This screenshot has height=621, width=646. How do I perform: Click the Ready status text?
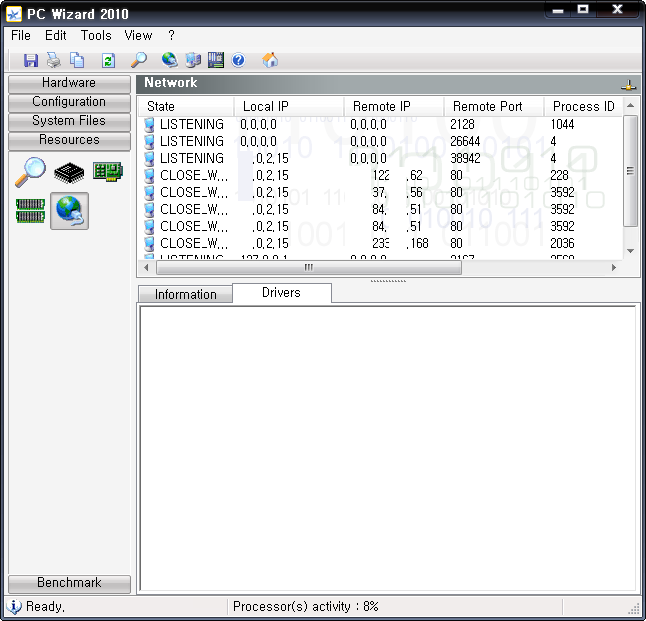(45, 607)
